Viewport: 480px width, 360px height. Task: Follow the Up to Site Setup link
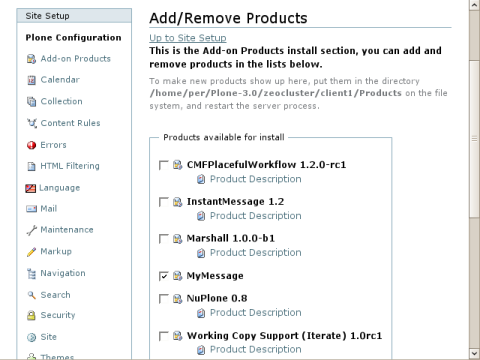click(188, 38)
